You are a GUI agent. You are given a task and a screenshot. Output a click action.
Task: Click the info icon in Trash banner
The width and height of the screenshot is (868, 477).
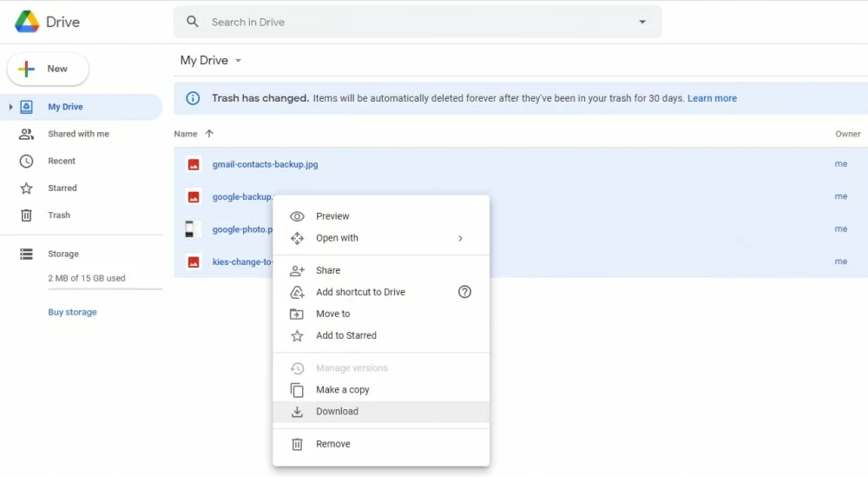tap(193, 98)
